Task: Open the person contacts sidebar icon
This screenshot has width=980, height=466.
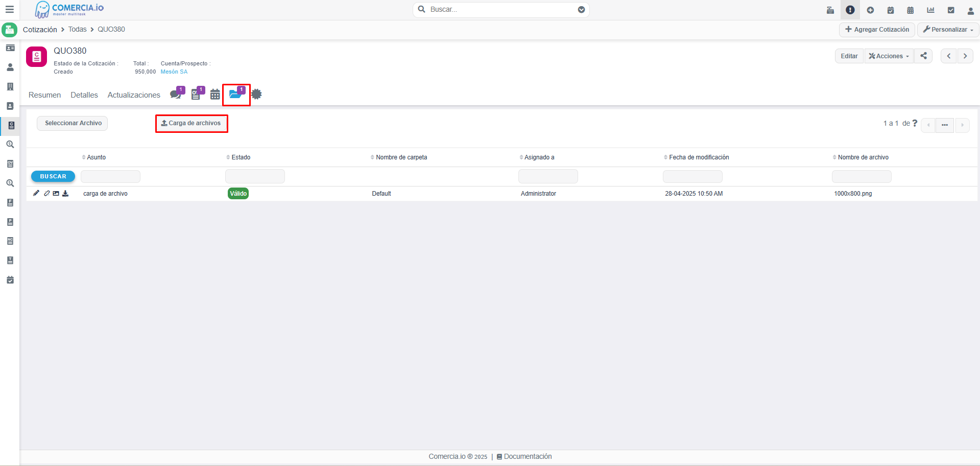Action: click(10, 67)
